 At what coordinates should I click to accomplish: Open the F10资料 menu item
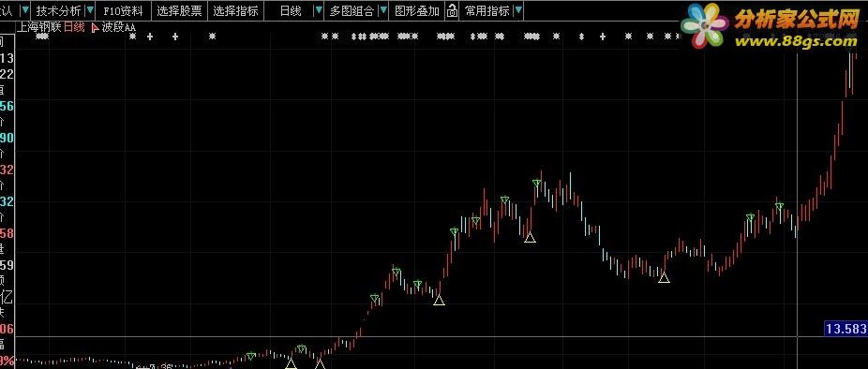point(123,11)
